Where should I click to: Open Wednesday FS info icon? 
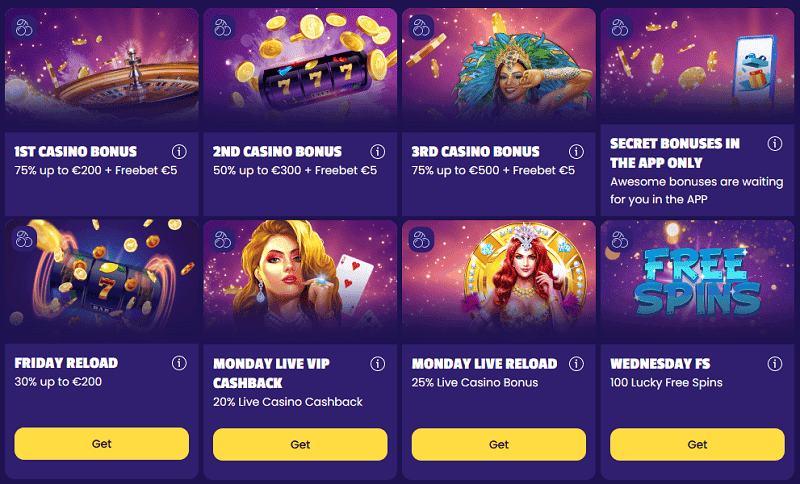tap(774, 363)
